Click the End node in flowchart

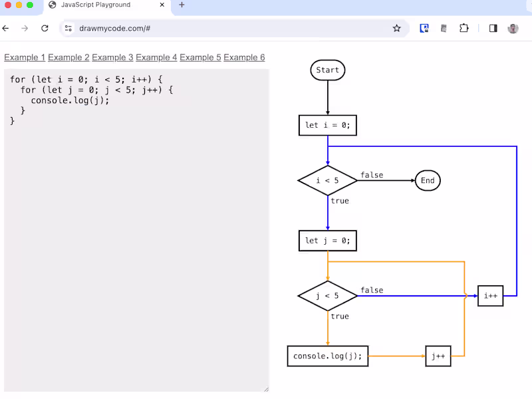428,180
